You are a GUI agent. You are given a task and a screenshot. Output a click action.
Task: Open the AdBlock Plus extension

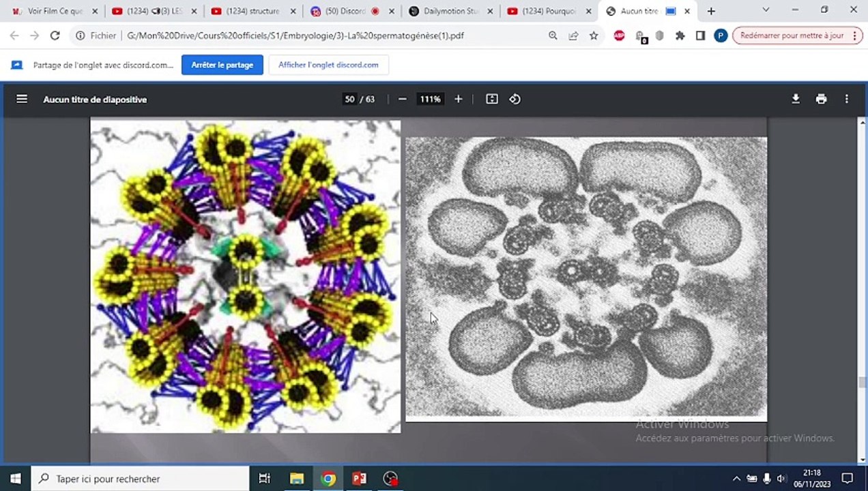[x=620, y=35]
